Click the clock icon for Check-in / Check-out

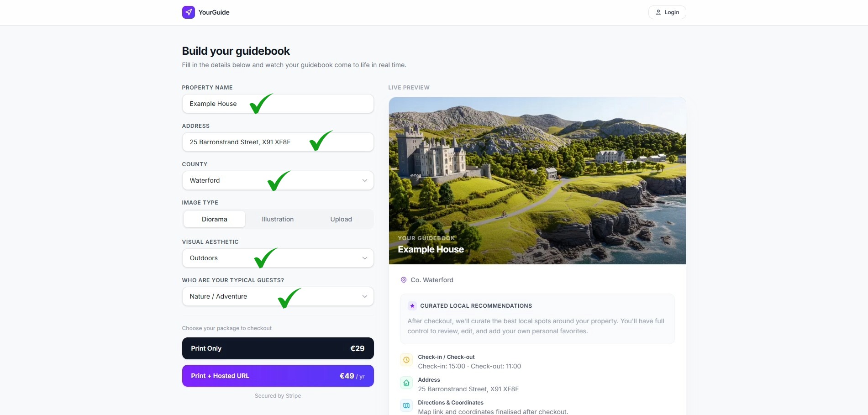pos(406,360)
